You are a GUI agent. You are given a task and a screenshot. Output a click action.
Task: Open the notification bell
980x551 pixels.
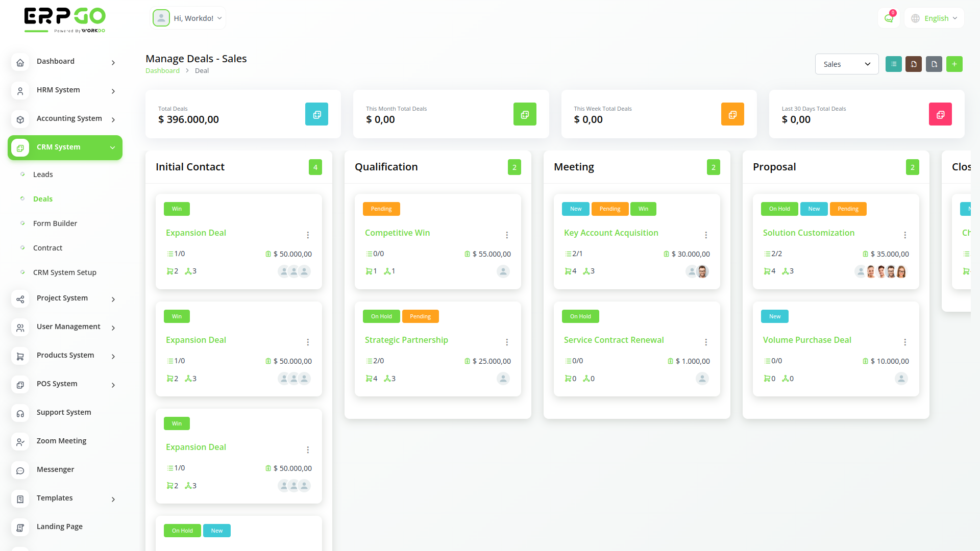[889, 18]
